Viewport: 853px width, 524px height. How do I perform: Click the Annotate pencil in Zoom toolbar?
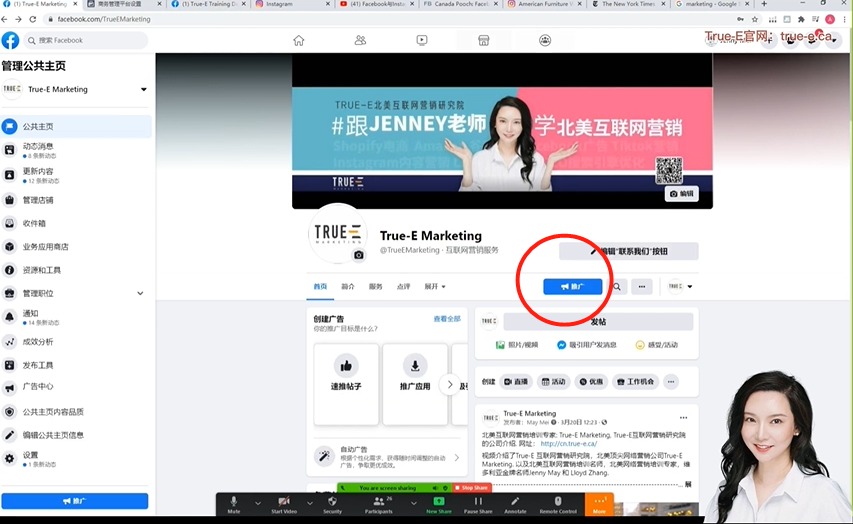tap(515, 503)
